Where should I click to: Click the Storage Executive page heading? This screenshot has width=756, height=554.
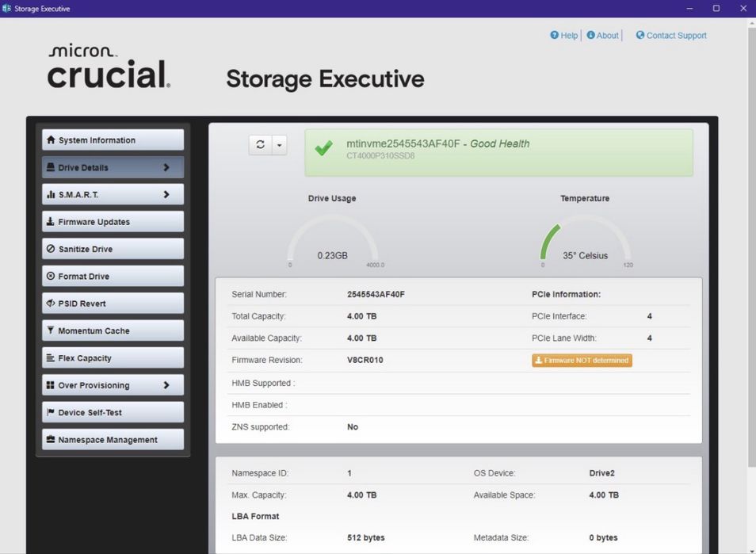(x=325, y=78)
